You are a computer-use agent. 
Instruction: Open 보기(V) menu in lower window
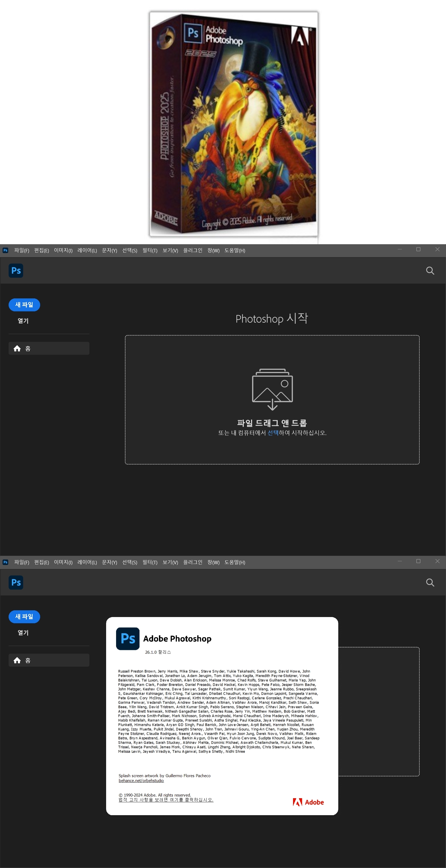tap(170, 562)
